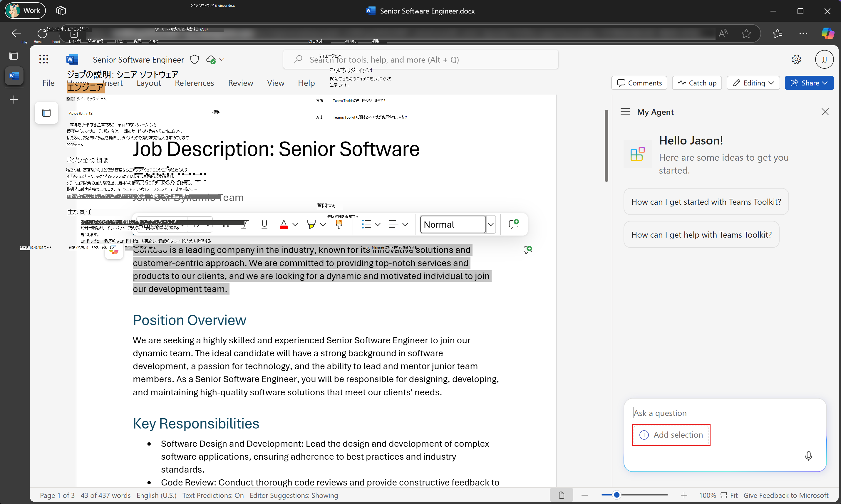The height and width of the screenshot is (504, 841).
Task: Open the References ribbon tab
Action: 194,83
